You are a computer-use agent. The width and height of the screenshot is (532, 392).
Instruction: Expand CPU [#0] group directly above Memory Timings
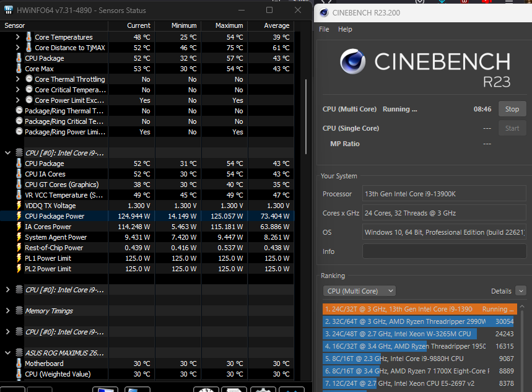click(7, 289)
